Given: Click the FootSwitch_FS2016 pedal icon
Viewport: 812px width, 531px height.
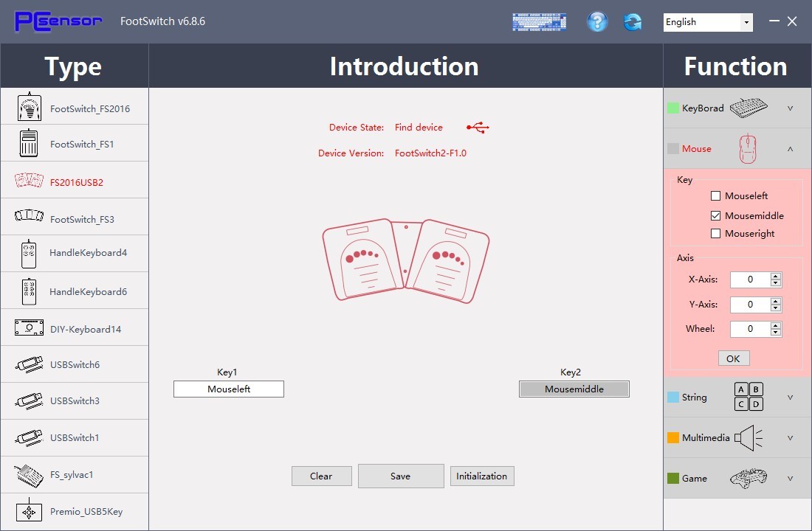Looking at the screenshot, I should pos(30,107).
